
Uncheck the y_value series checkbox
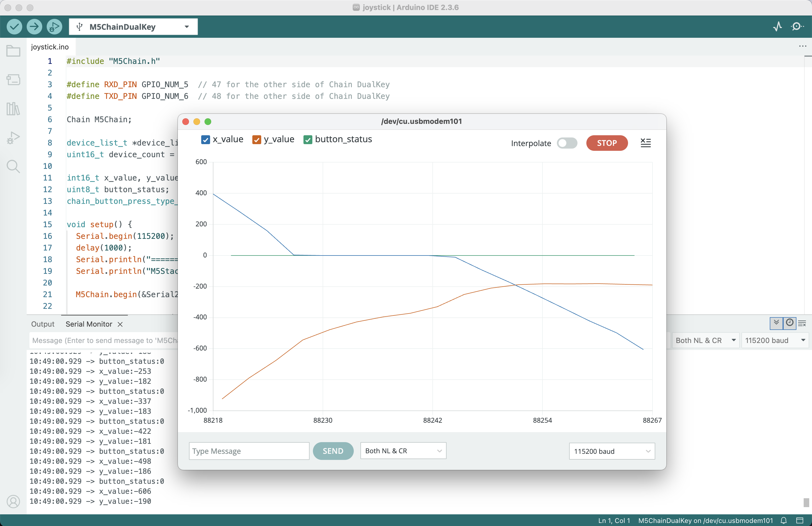(x=256, y=140)
